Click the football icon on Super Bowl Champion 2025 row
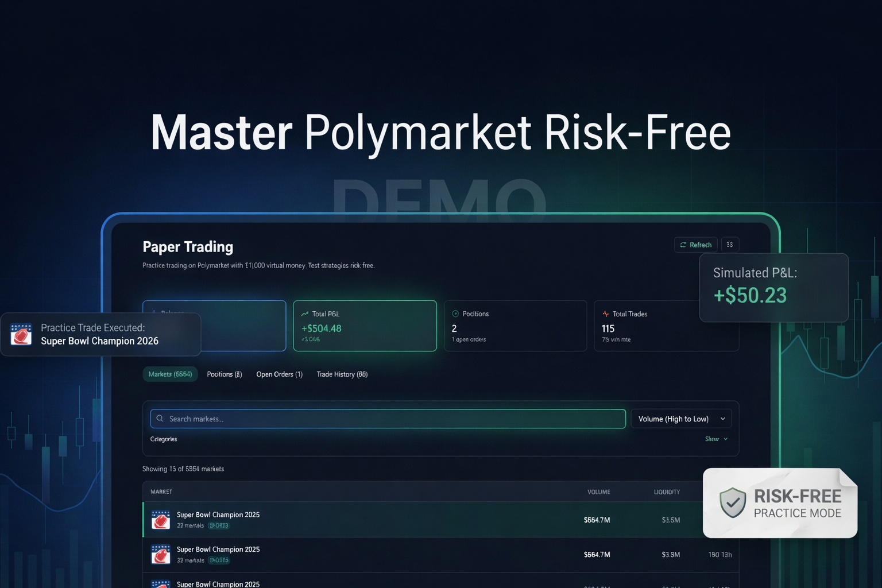 coord(161,520)
